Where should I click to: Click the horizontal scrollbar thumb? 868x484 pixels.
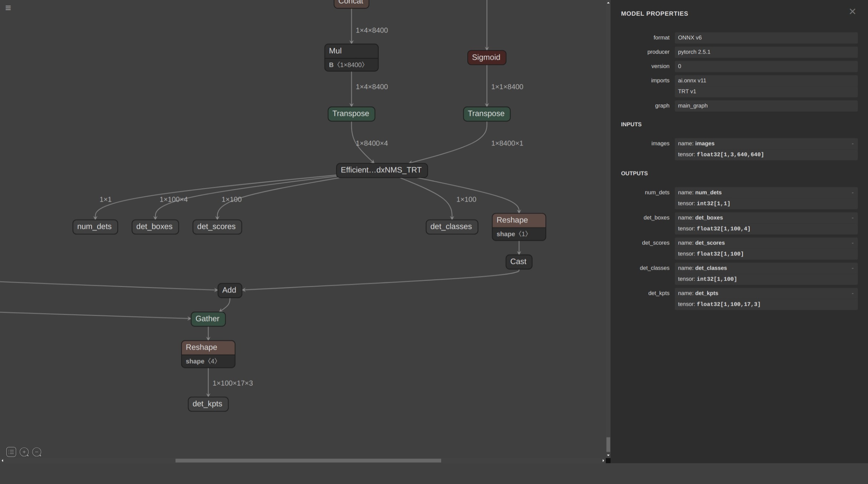pyautogui.click(x=308, y=461)
